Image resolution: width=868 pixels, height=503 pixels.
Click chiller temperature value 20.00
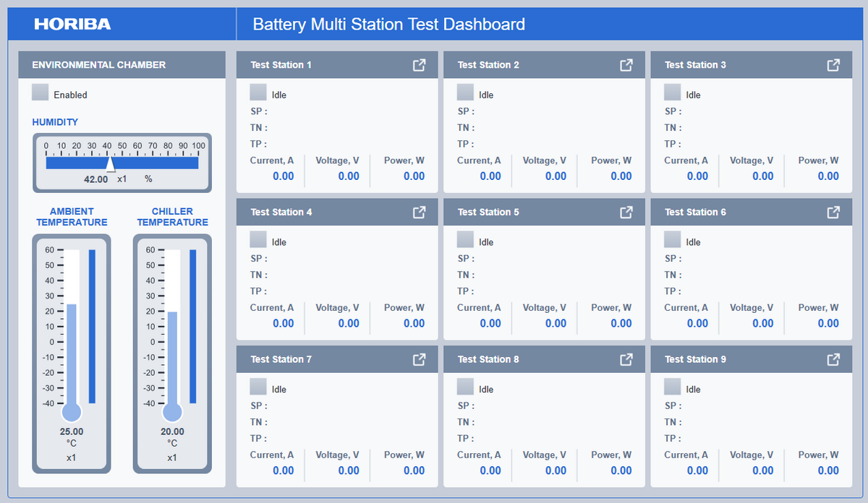point(172,432)
